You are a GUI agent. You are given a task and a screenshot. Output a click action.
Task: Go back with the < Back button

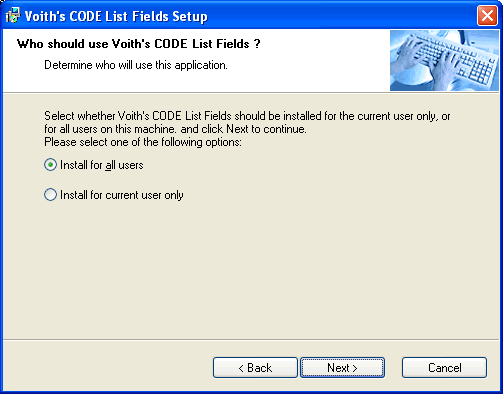[x=255, y=368]
